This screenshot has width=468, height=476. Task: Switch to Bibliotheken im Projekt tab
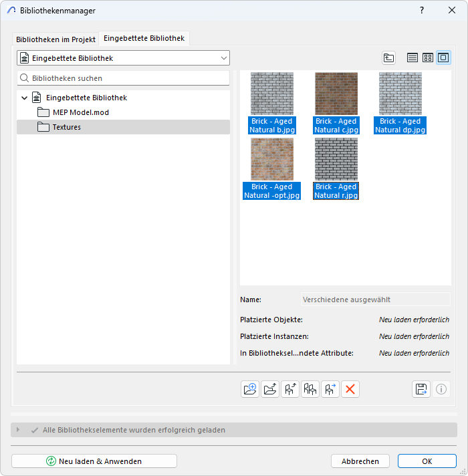coord(55,39)
